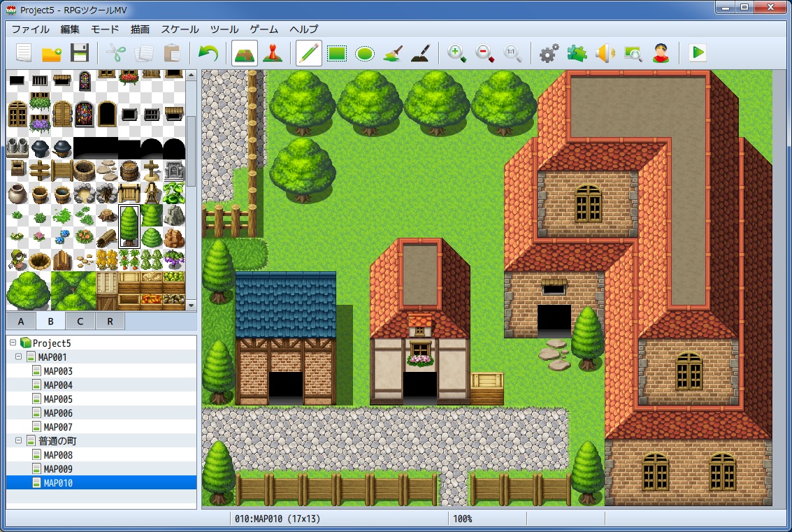The width and height of the screenshot is (792, 532).
Task: Open the 編集 menu
Action: pos(70,29)
